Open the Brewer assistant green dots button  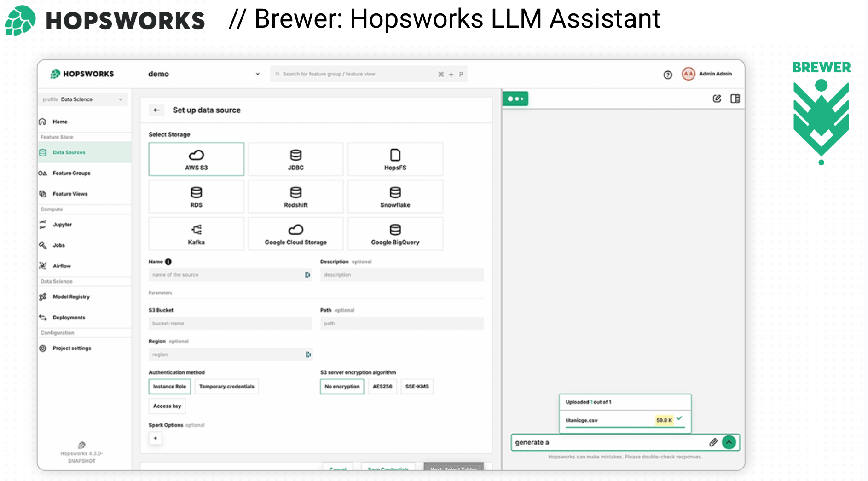click(x=515, y=99)
